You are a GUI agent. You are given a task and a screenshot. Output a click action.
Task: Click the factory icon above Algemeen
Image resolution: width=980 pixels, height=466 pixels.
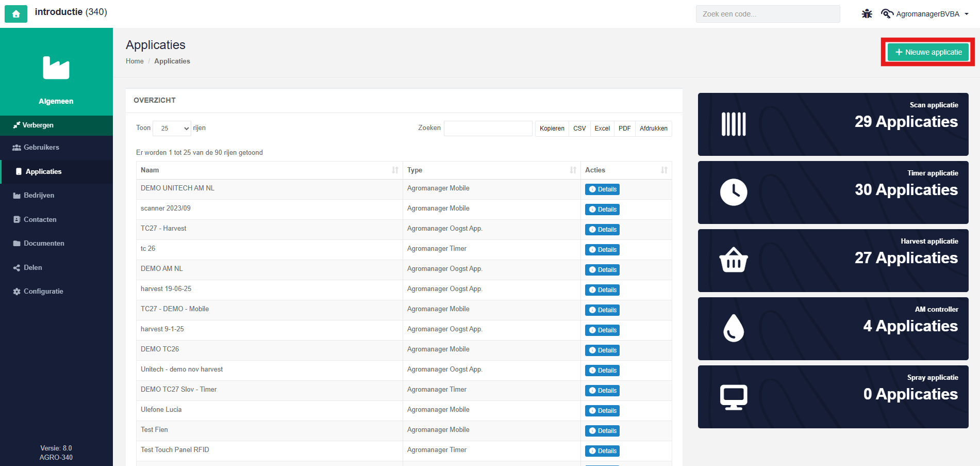pos(56,68)
